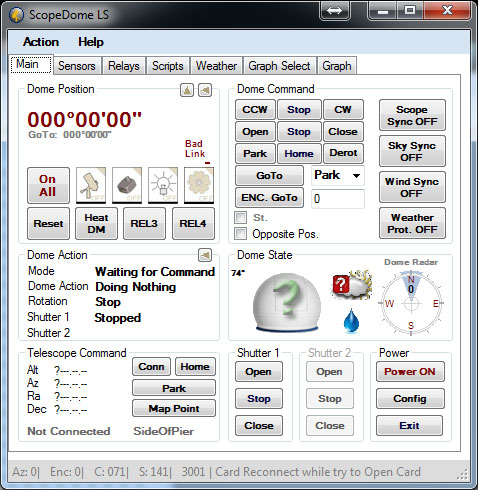This screenshot has width=478, height=490.
Task: Click Open in Dome Command group
Action: [255, 131]
